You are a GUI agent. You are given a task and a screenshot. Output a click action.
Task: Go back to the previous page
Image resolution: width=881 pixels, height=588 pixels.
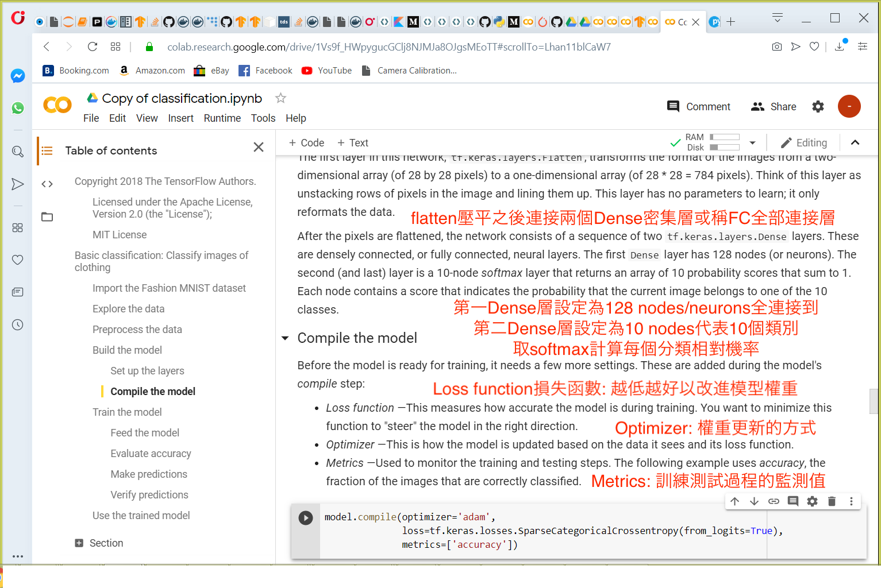(47, 47)
